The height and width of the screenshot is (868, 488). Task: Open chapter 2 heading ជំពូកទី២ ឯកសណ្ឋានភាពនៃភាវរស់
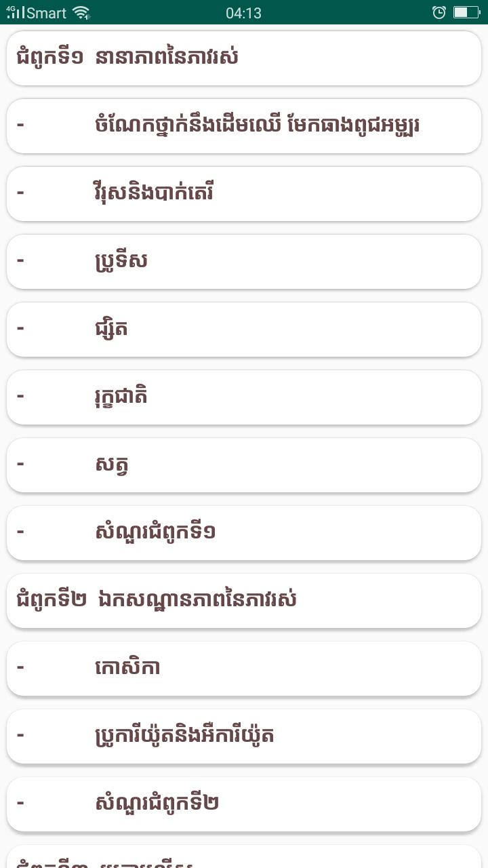pyautogui.click(x=244, y=601)
